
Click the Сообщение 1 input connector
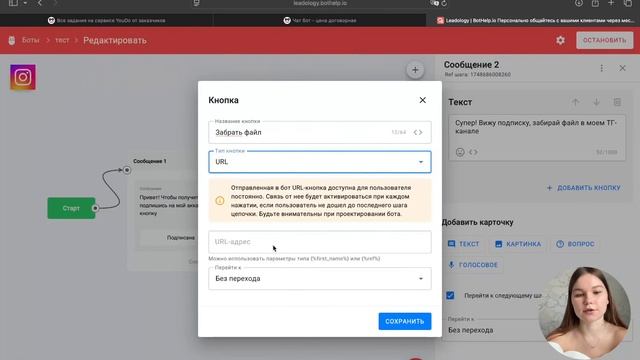[127, 170]
